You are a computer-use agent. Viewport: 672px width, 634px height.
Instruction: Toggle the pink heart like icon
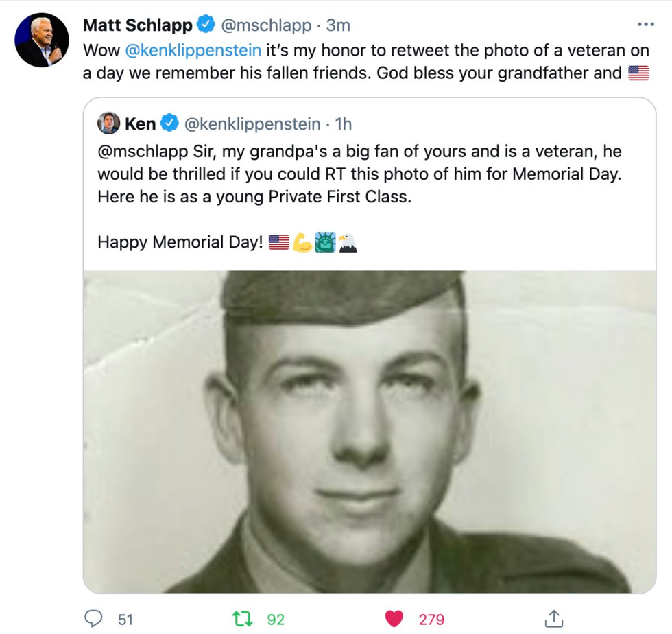coord(394,619)
